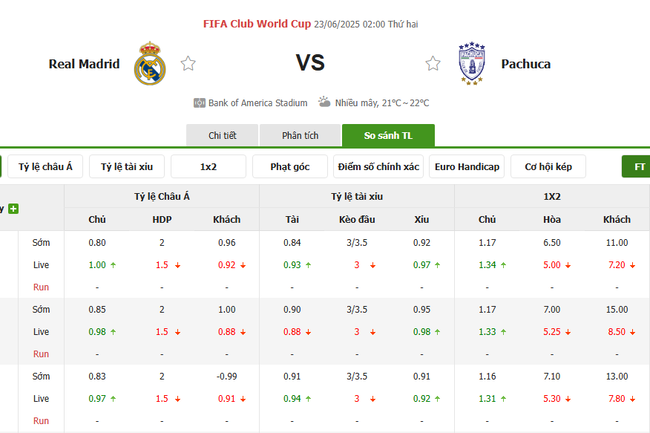Click the green FT button
This screenshot has width=650, height=433.
click(x=637, y=167)
